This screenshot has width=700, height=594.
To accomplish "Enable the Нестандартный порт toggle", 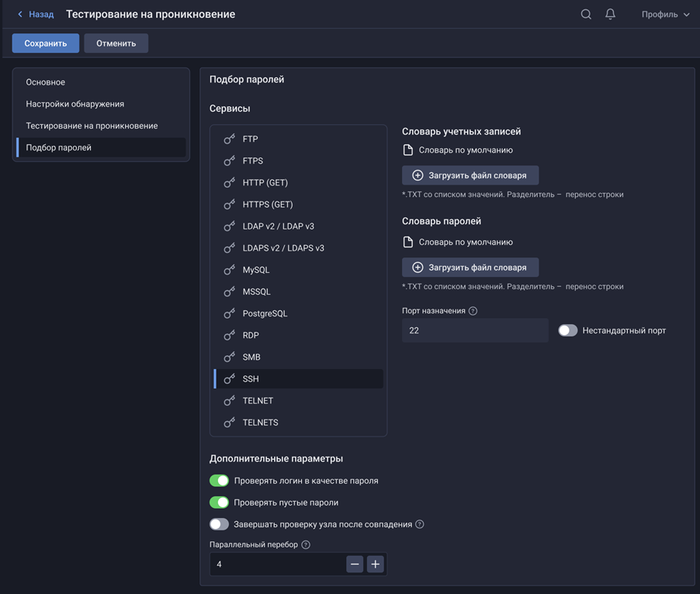I will click(x=568, y=330).
